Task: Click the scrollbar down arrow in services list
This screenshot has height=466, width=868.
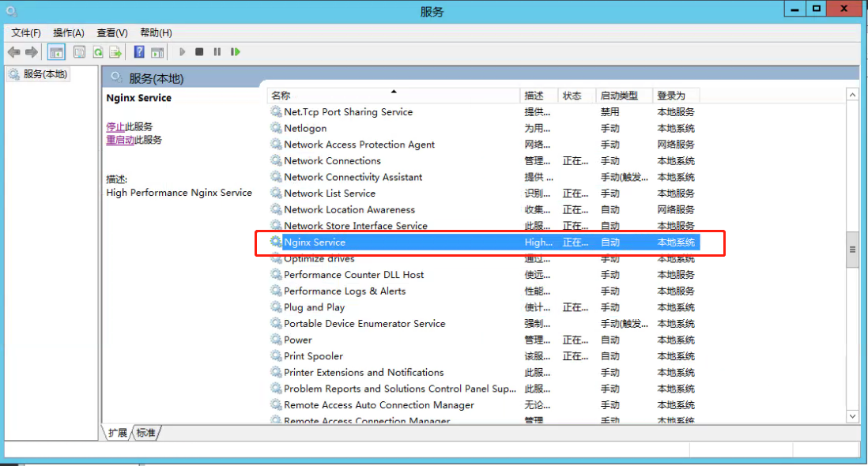Action: pyautogui.click(x=852, y=415)
